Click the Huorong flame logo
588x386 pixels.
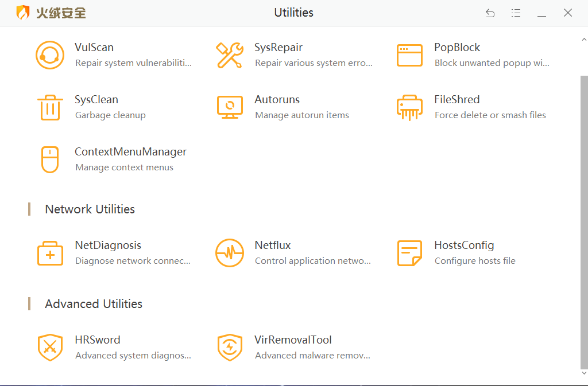[x=23, y=13]
